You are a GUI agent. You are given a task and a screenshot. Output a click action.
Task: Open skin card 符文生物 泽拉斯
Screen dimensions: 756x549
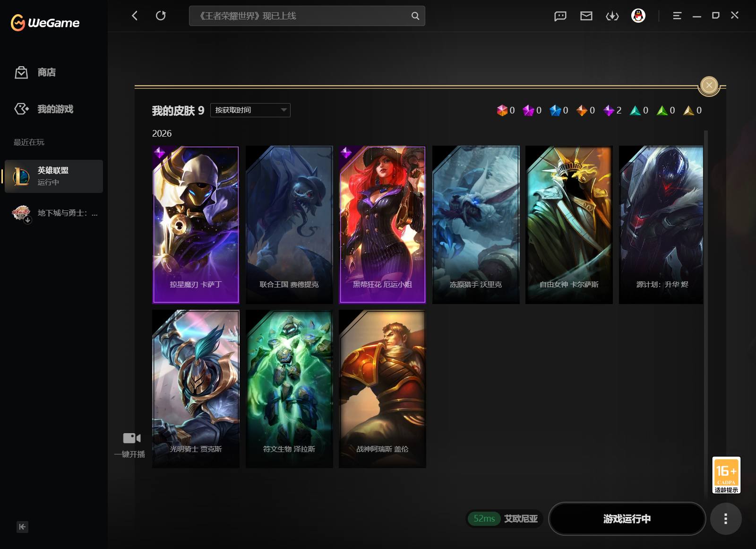(289, 389)
